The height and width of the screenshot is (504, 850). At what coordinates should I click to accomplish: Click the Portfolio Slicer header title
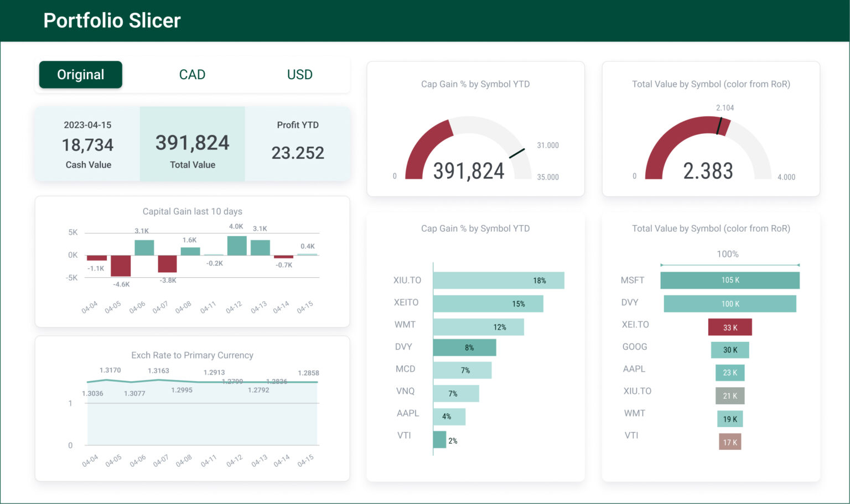tap(112, 20)
